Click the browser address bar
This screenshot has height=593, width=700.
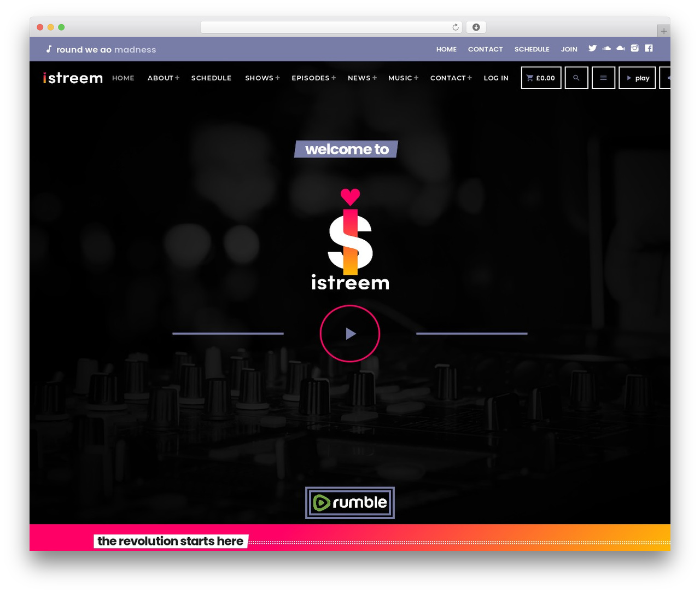(331, 27)
